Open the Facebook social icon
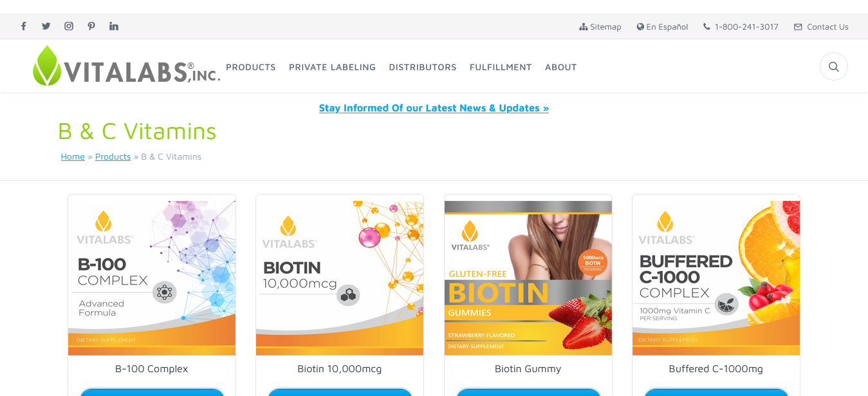Screen dimensions: 868x396 click(24, 26)
